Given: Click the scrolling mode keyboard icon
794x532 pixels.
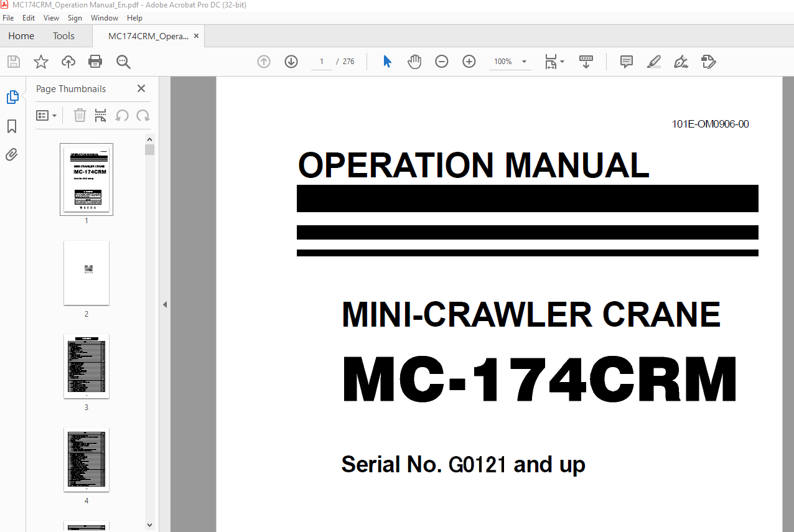Looking at the screenshot, I should (586, 62).
